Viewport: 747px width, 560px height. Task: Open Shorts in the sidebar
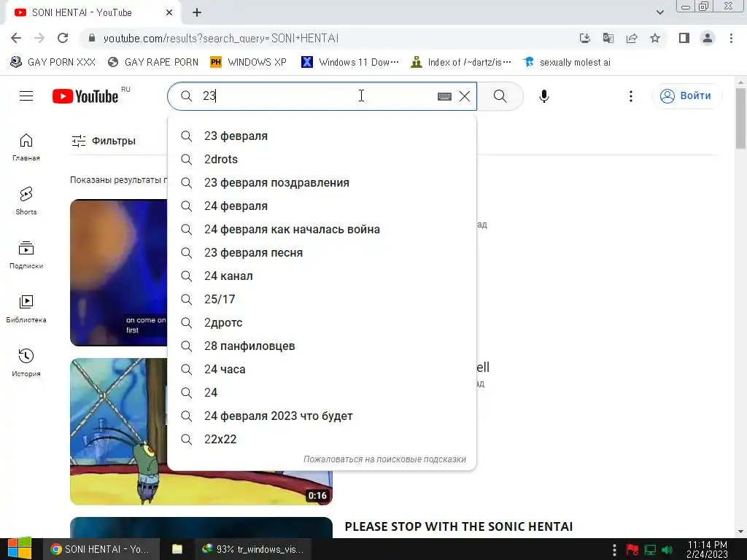[x=26, y=201]
